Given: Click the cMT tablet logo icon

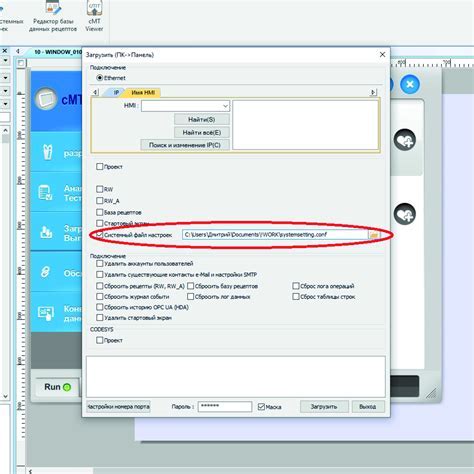Looking at the screenshot, I should coord(46,99).
